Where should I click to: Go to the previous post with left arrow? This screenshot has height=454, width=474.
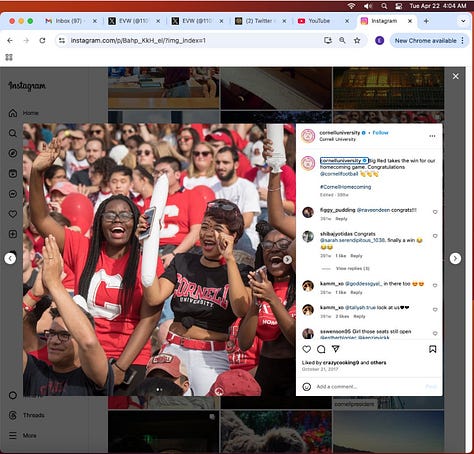[x=10, y=258]
